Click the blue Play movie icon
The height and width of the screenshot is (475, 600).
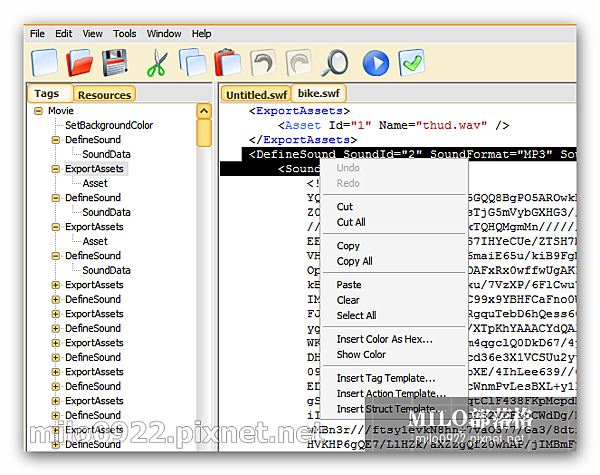(x=376, y=63)
